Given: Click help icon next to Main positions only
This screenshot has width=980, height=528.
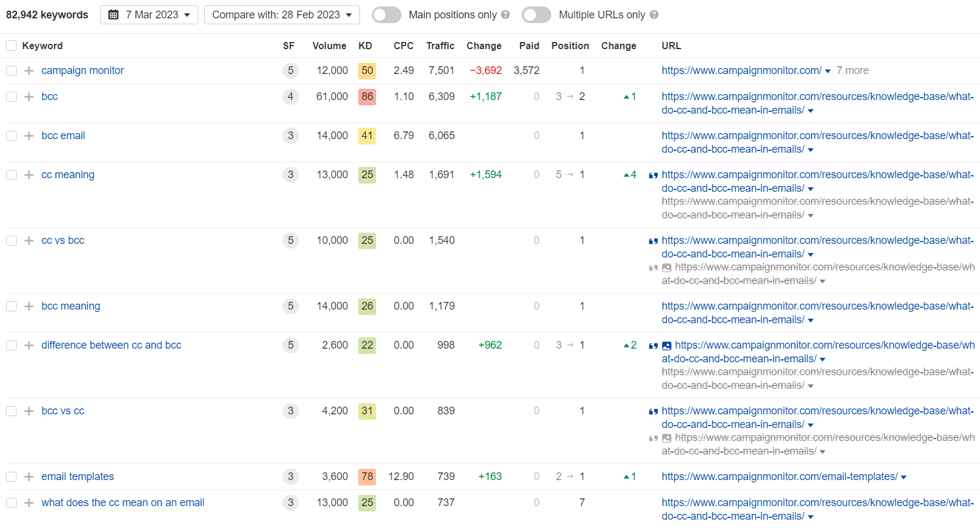Looking at the screenshot, I should (505, 15).
